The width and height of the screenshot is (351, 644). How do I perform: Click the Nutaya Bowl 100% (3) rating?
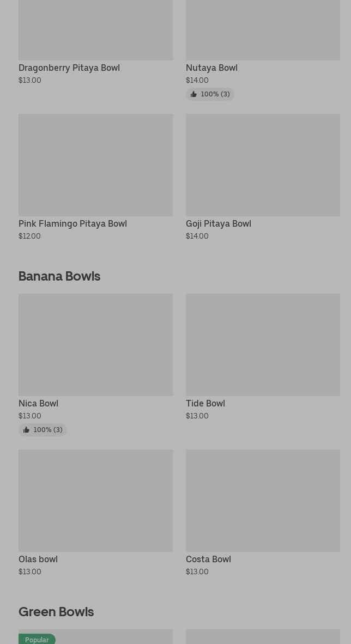(215, 94)
